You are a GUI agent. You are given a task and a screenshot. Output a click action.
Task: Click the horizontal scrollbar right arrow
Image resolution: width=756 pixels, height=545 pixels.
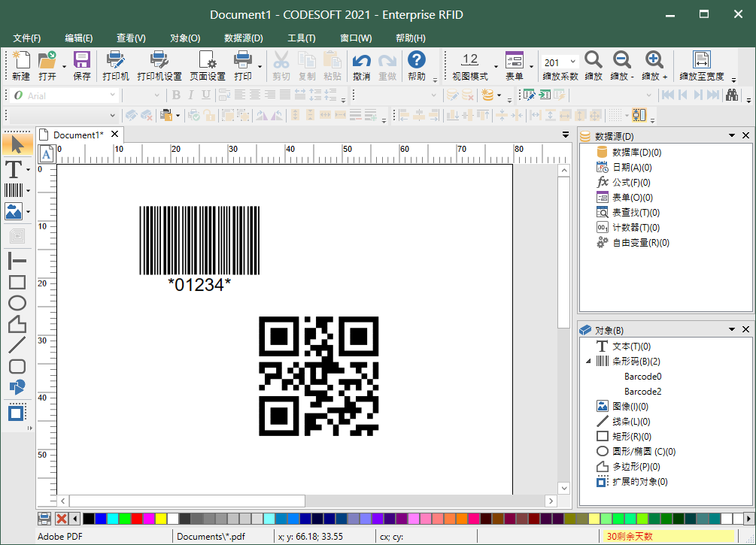(x=551, y=501)
